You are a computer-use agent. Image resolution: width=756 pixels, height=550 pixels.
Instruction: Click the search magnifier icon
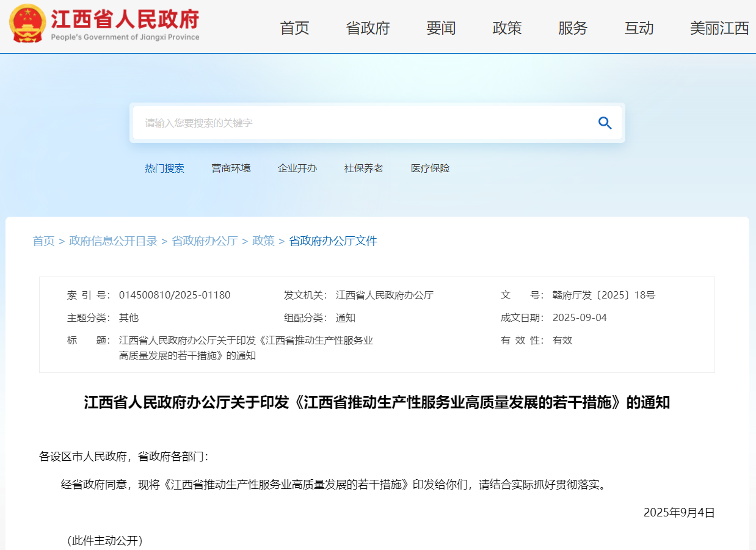point(605,123)
